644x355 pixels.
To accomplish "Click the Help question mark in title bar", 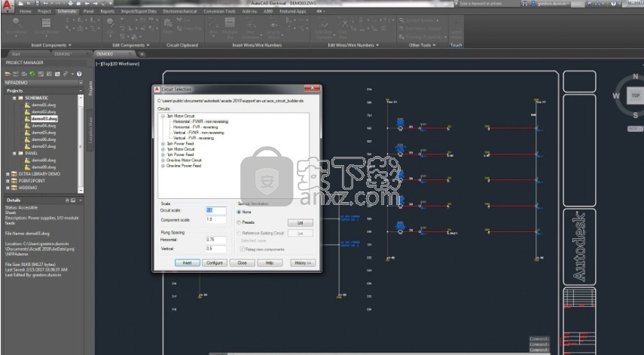I will 613,3.
